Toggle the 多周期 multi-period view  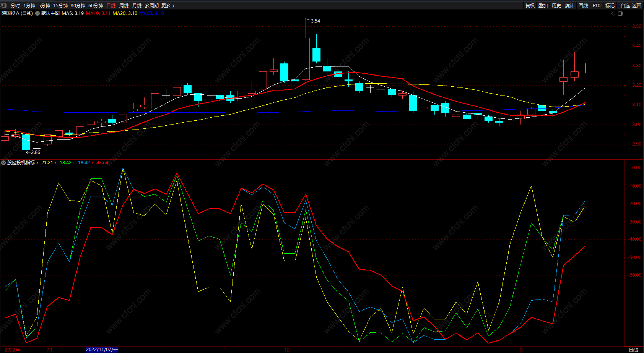tap(152, 6)
